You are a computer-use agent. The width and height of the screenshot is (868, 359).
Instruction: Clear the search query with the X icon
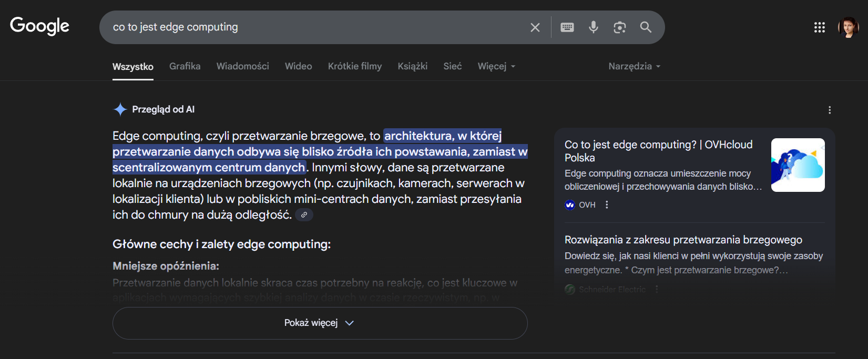tap(535, 27)
